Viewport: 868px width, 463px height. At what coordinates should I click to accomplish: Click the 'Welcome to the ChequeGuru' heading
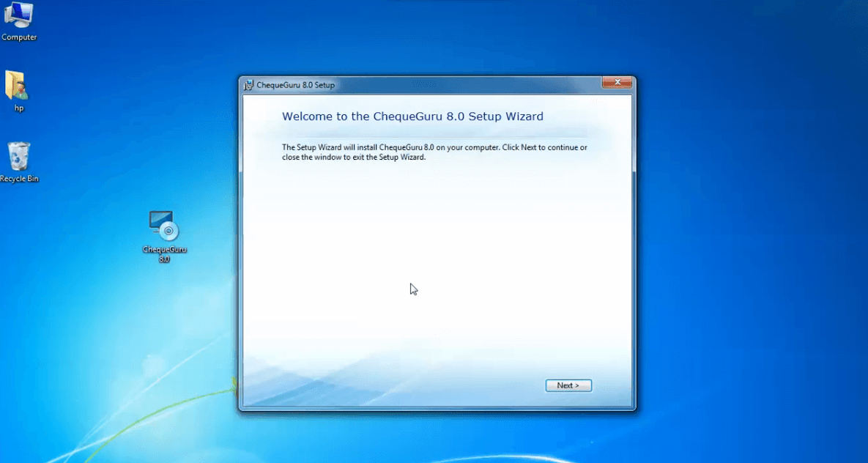tap(412, 116)
